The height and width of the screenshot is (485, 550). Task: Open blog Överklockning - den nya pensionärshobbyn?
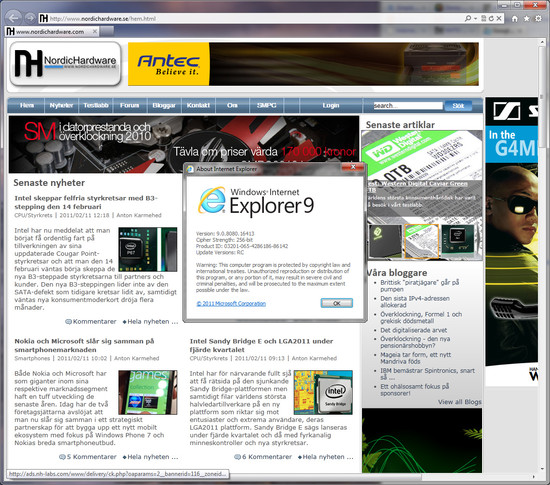click(x=415, y=342)
